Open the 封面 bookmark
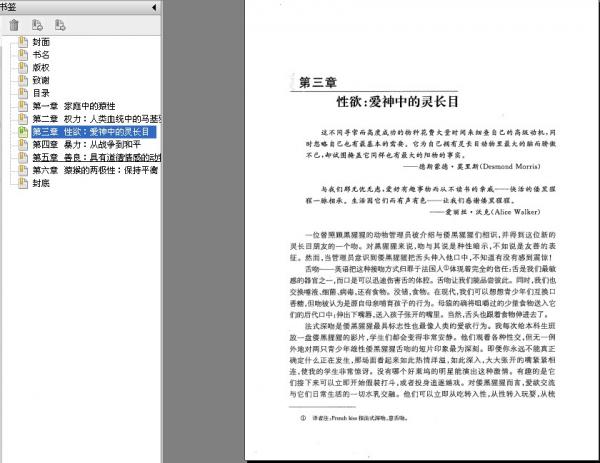 [41, 42]
